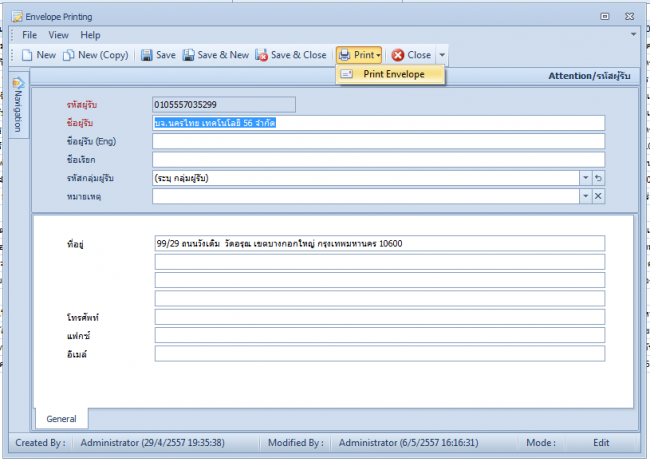Open the Print dropdown button
This screenshot has height=462, width=650.
click(x=359, y=55)
